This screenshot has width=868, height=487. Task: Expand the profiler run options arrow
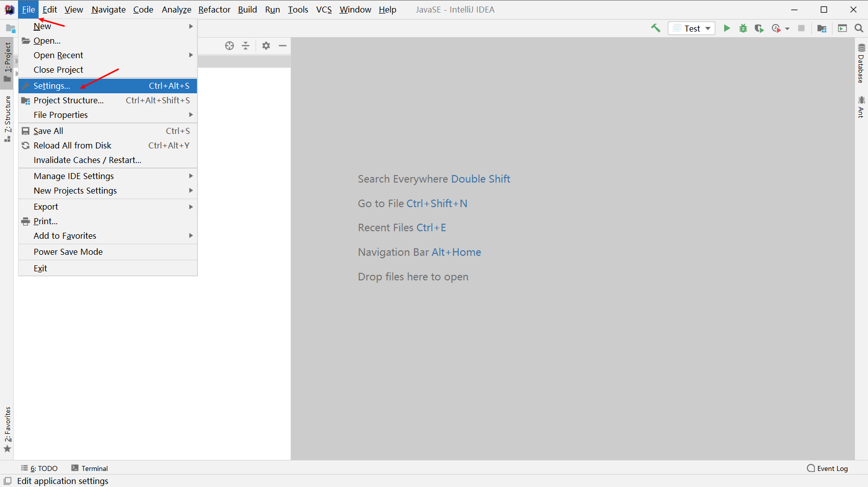click(x=787, y=29)
